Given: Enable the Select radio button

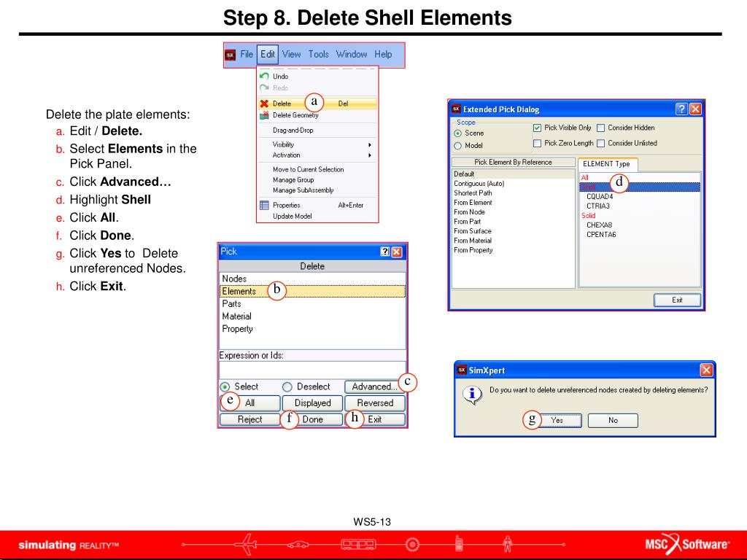Looking at the screenshot, I should point(225,386).
